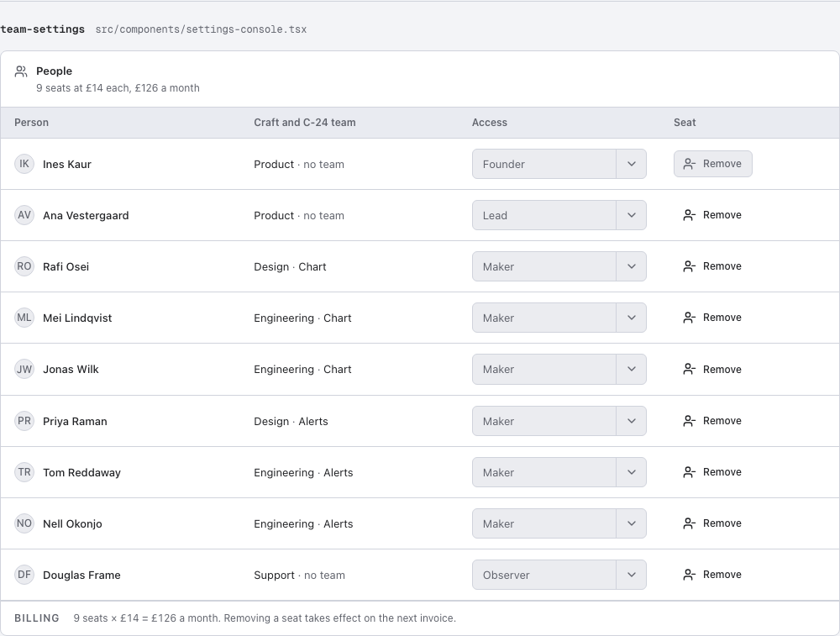
Task: Select the name Ines Kaur
Action: click(x=67, y=165)
